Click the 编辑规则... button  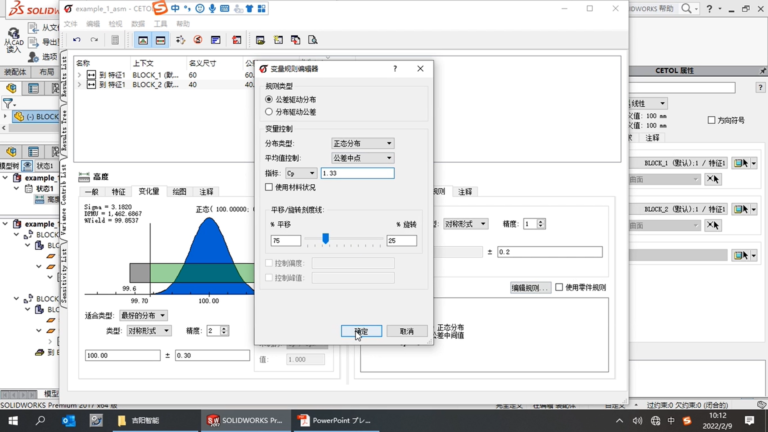pyautogui.click(x=530, y=288)
